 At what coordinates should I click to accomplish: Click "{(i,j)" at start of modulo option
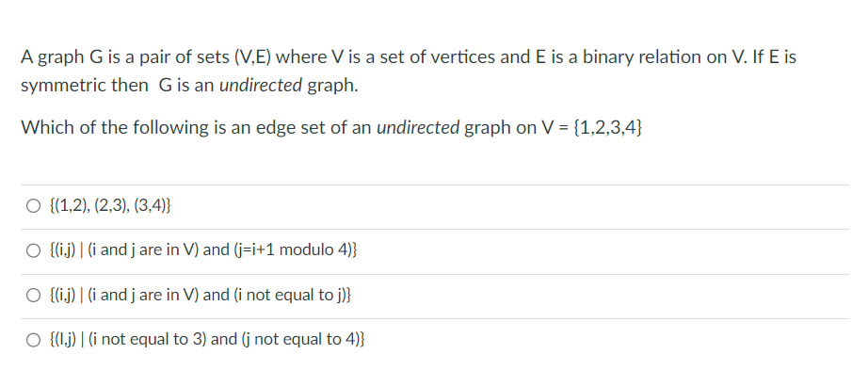pos(64,250)
